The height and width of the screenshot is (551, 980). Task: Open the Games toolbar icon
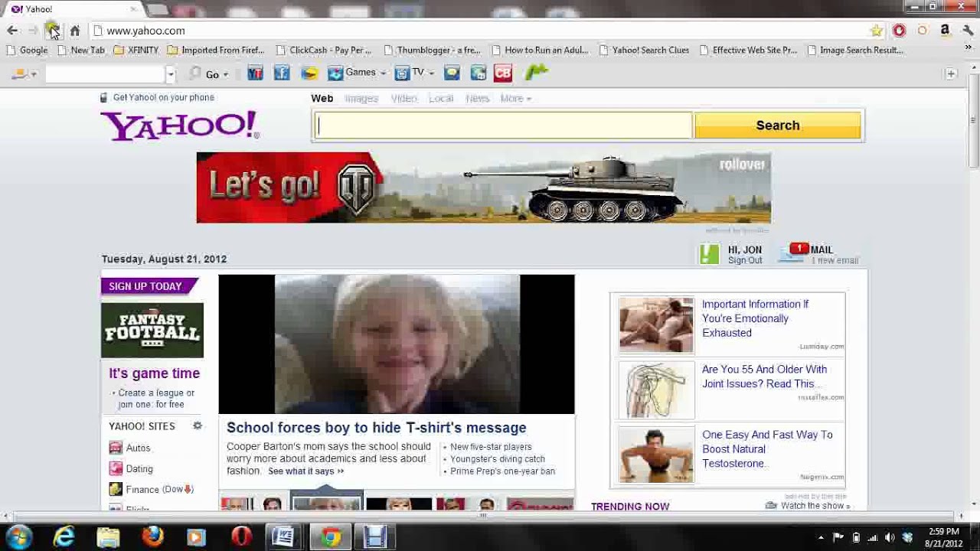[x=335, y=73]
